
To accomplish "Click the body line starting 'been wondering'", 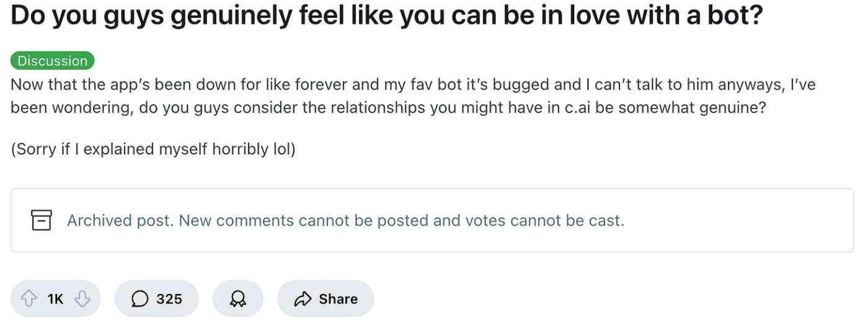I will tap(387, 107).
